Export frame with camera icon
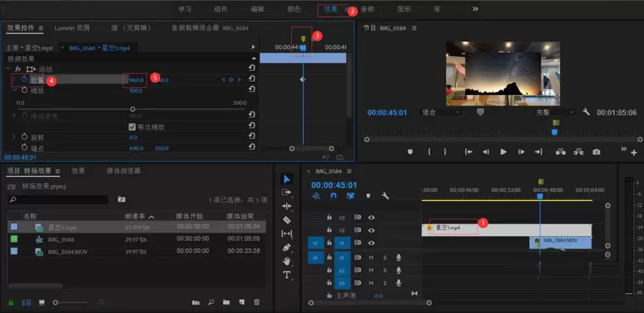The width and height of the screenshot is (644, 313). click(x=597, y=152)
